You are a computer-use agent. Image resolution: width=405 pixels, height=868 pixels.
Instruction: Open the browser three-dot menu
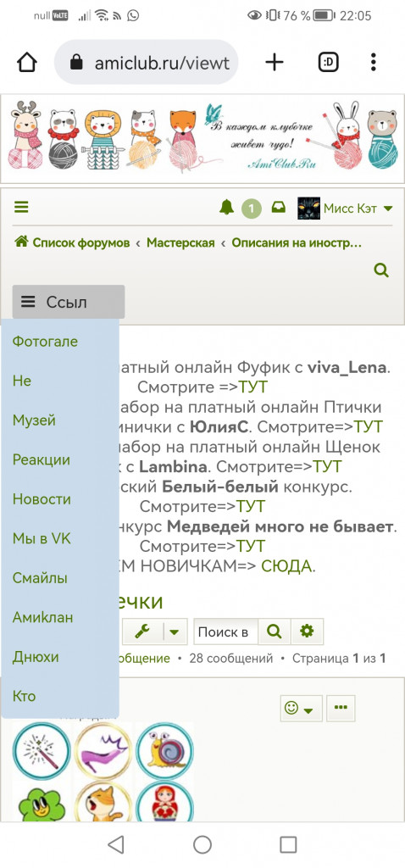374,62
